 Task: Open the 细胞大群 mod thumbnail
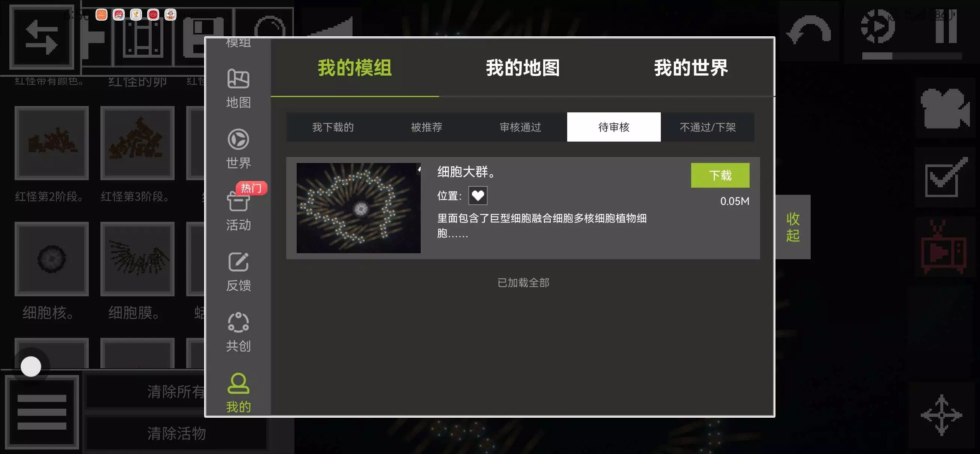pyautogui.click(x=359, y=208)
